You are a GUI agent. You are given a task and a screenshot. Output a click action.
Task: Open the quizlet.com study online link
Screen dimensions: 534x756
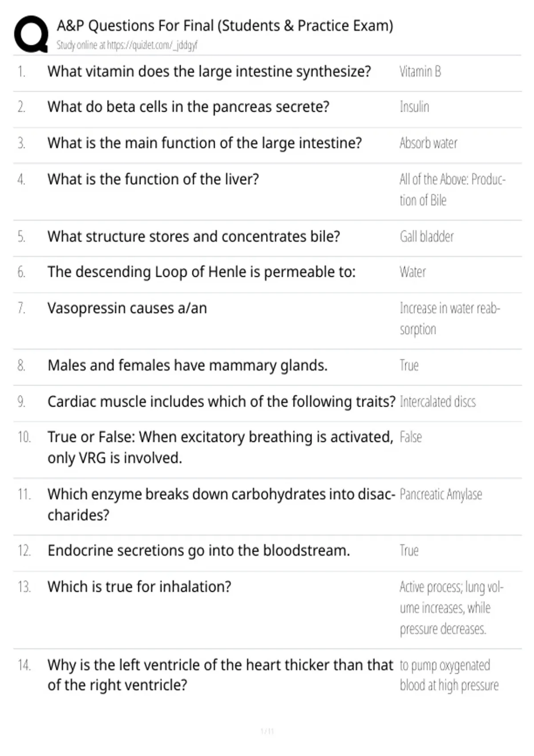(127, 45)
